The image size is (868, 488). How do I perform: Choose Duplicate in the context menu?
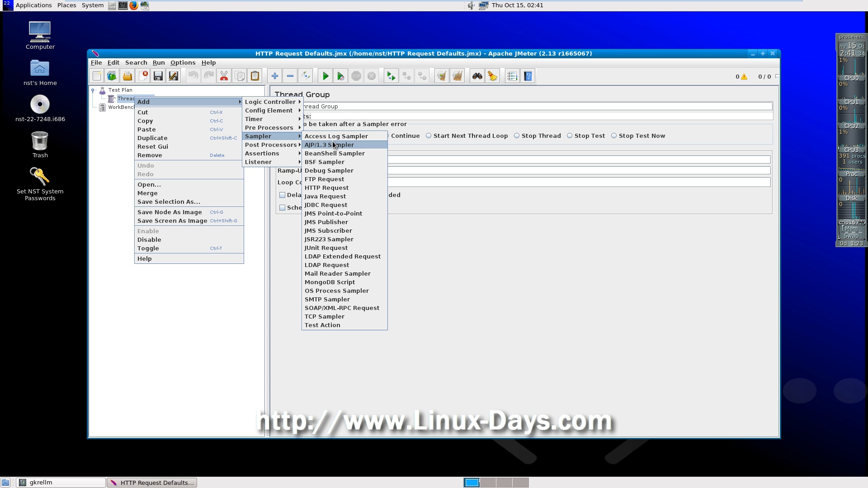(189, 138)
